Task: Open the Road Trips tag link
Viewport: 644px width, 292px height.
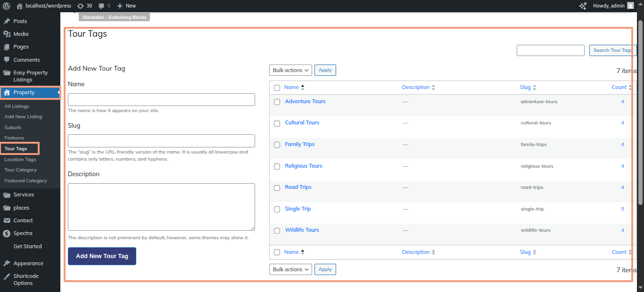Action: 298,187
